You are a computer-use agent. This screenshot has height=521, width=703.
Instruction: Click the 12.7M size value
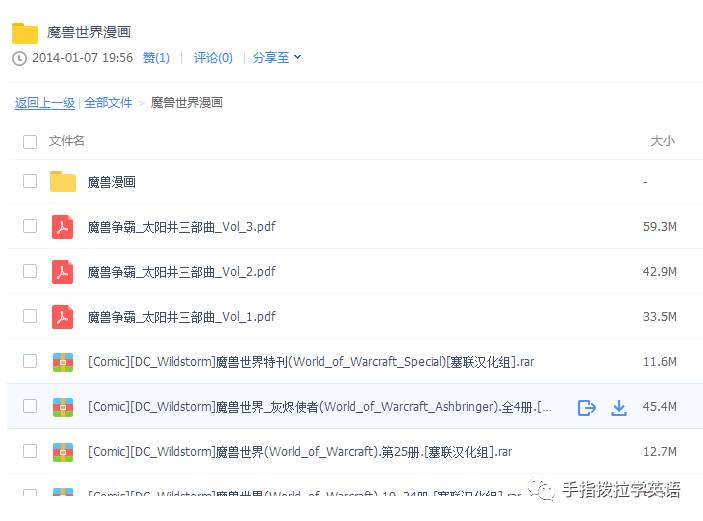pyautogui.click(x=660, y=452)
